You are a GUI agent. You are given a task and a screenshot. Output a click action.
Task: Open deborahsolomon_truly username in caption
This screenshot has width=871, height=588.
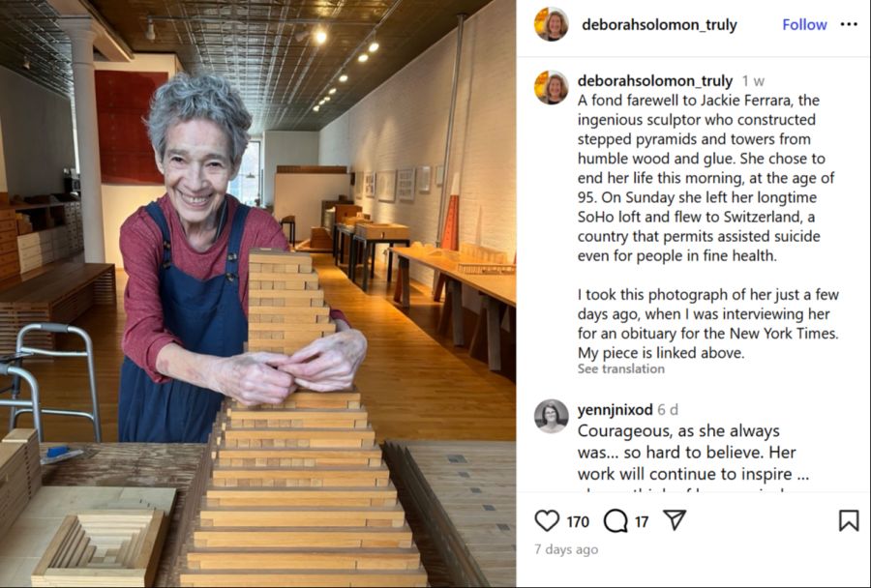(655, 80)
